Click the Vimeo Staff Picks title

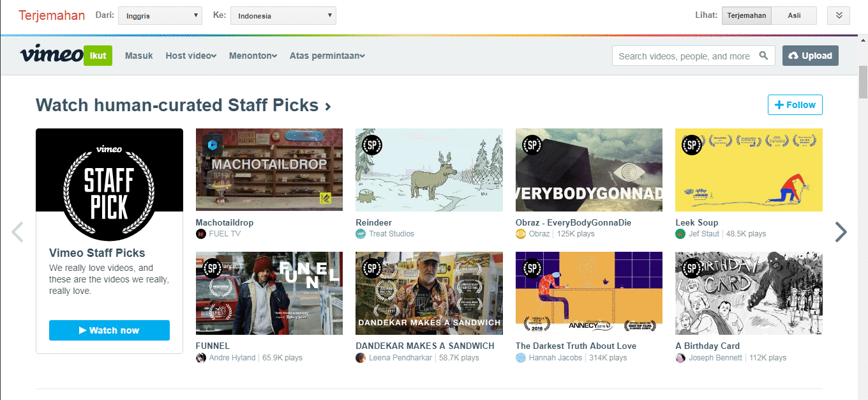[97, 252]
